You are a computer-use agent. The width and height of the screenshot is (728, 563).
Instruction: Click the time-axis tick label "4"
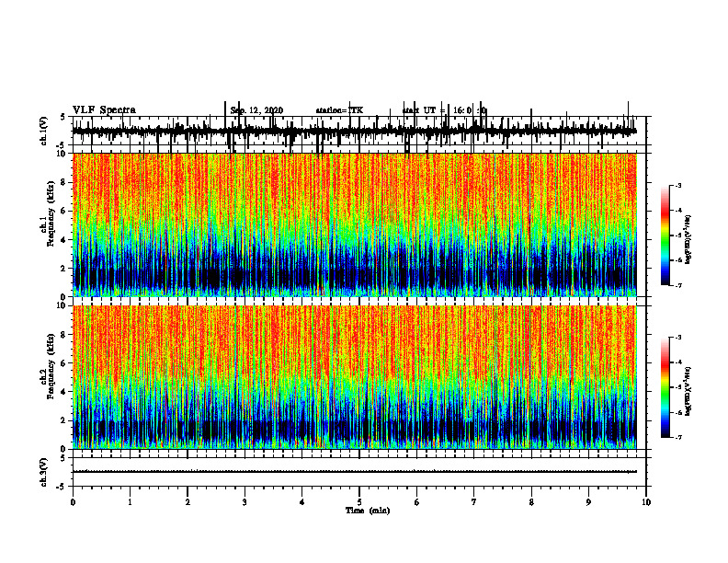302,502
